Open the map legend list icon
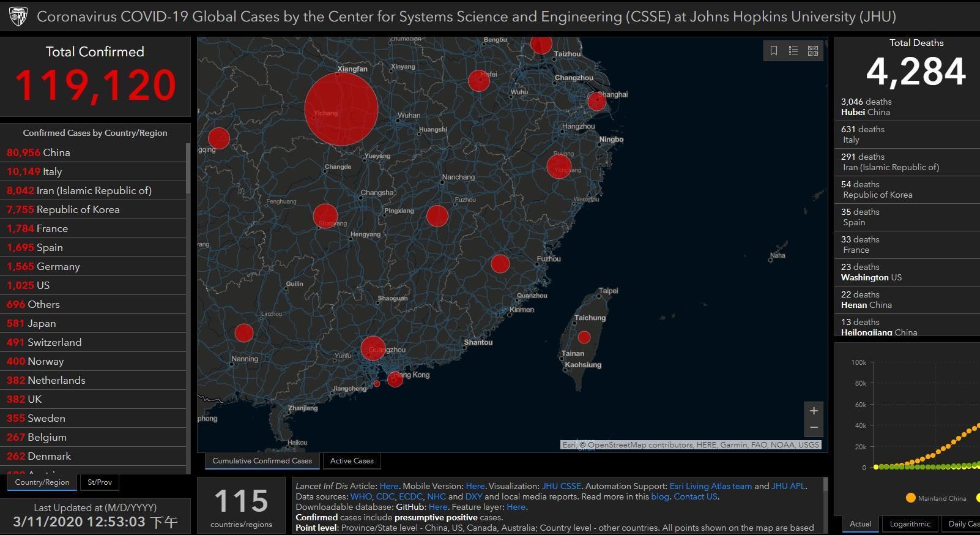Viewport: 980px width, 535px height. (793, 51)
